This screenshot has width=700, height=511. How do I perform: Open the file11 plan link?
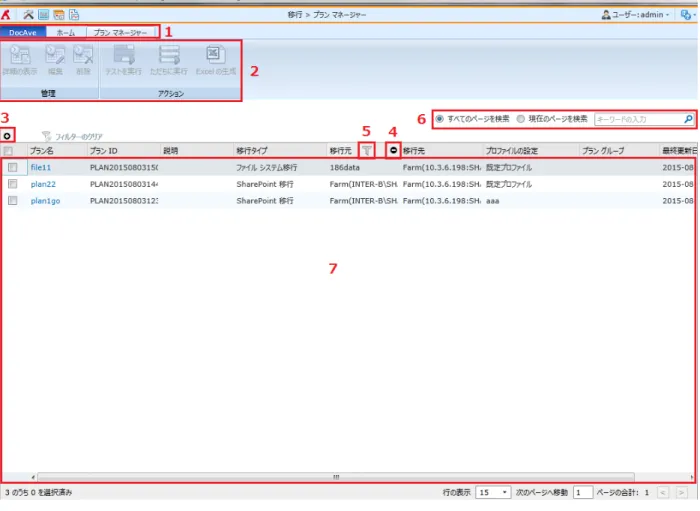click(x=41, y=167)
